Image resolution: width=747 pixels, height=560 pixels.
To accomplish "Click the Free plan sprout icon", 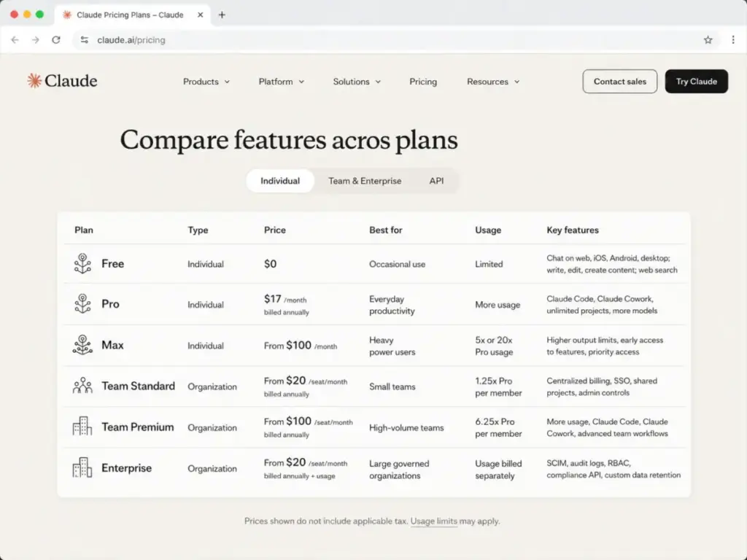I will click(82, 263).
